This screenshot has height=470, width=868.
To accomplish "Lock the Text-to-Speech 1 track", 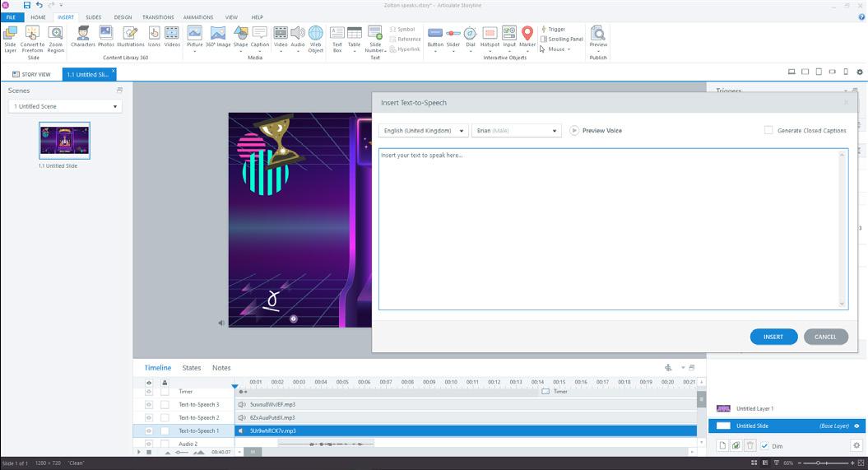I will pyautogui.click(x=165, y=430).
